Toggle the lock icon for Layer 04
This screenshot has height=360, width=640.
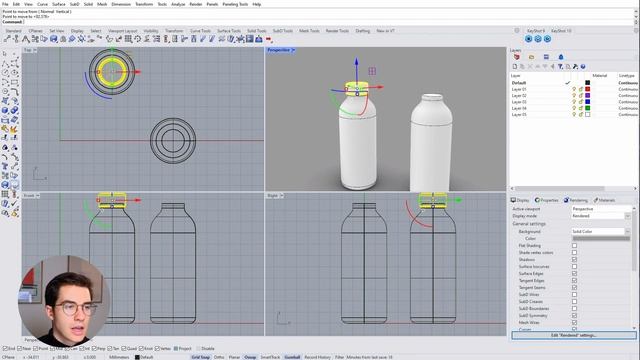580,108
